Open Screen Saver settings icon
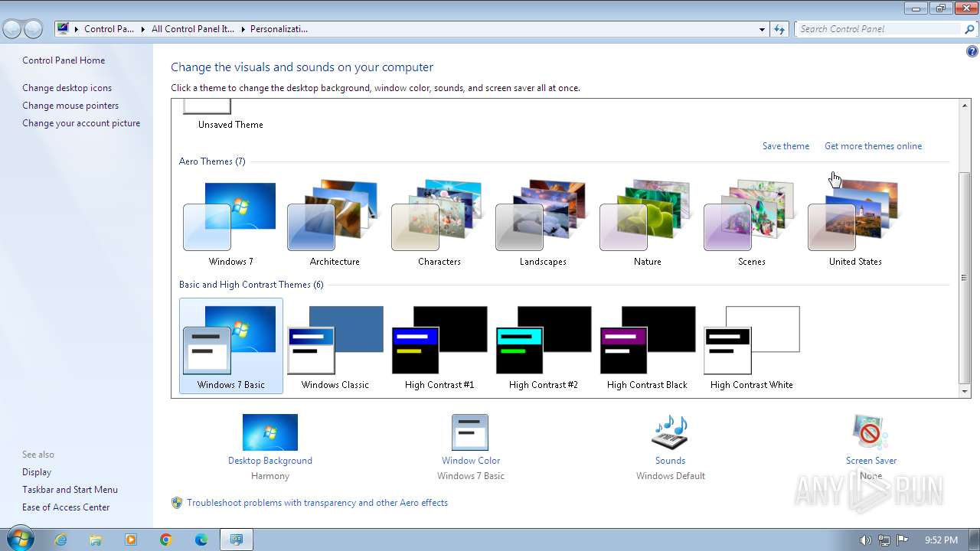Viewport: 980px width, 551px height. tap(871, 432)
